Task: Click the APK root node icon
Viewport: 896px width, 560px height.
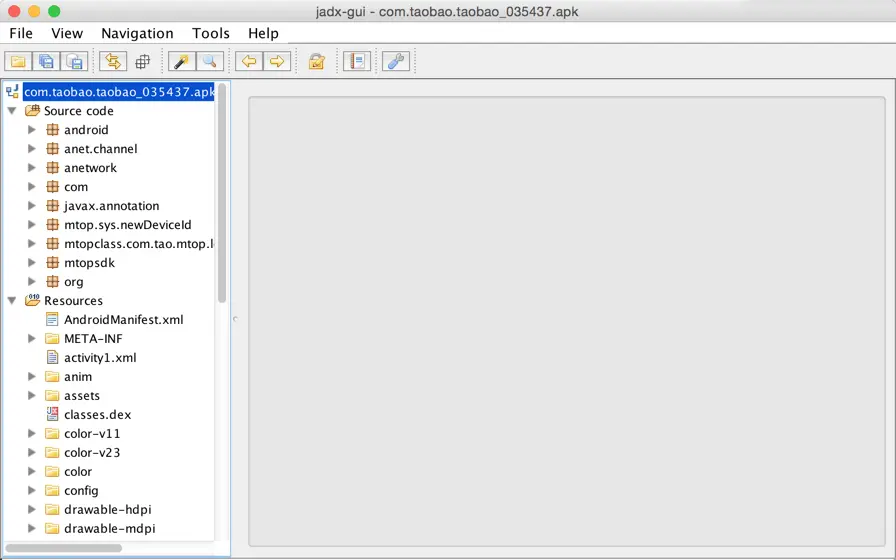Action: point(12,91)
